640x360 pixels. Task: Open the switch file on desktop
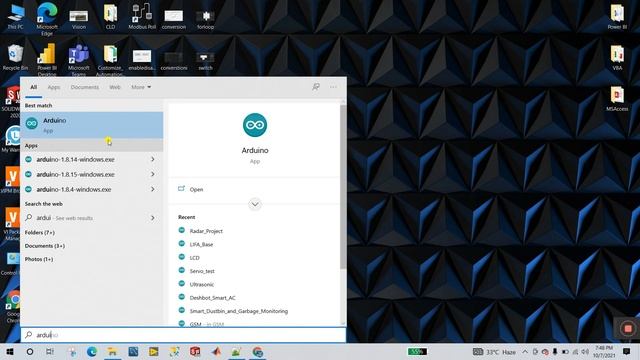coord(205,60)
